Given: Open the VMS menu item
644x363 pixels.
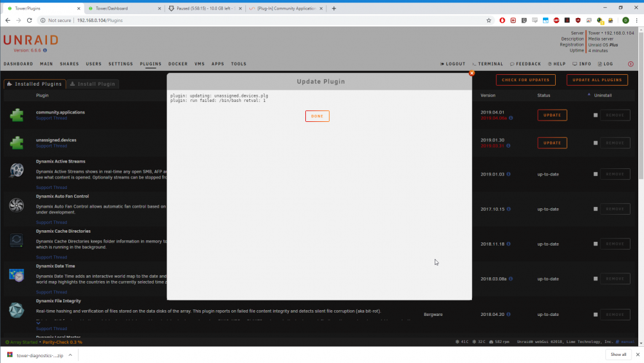Looking at the screenshot, I should click(200, 64).
